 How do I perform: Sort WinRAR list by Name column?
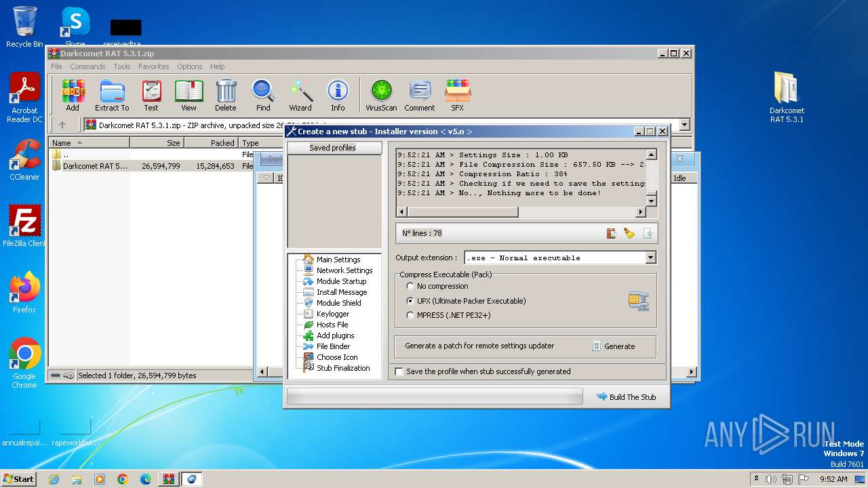point(89,143)
